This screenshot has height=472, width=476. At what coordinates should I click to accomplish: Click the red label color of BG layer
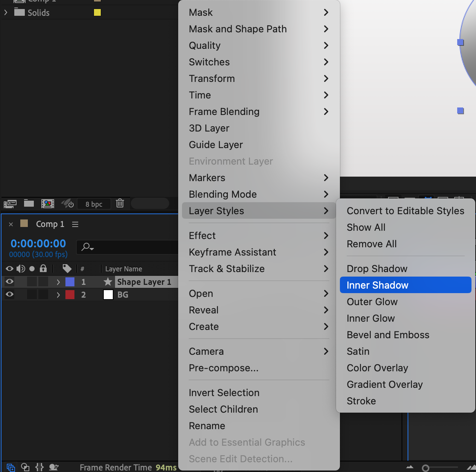70,295
